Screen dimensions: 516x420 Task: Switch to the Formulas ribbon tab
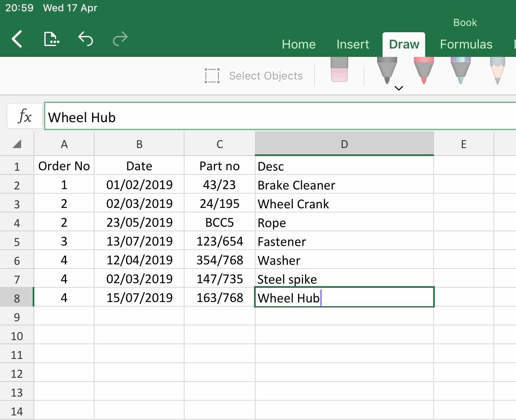466,44
